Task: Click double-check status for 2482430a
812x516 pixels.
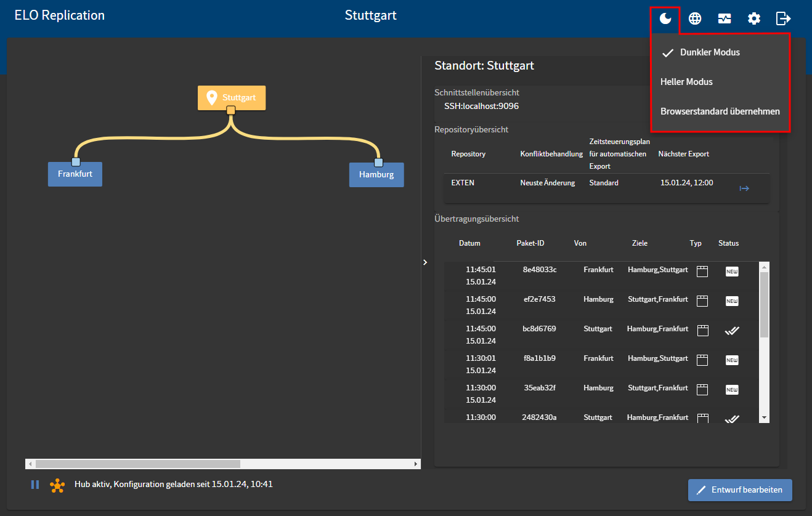Action: coord(732,419)
